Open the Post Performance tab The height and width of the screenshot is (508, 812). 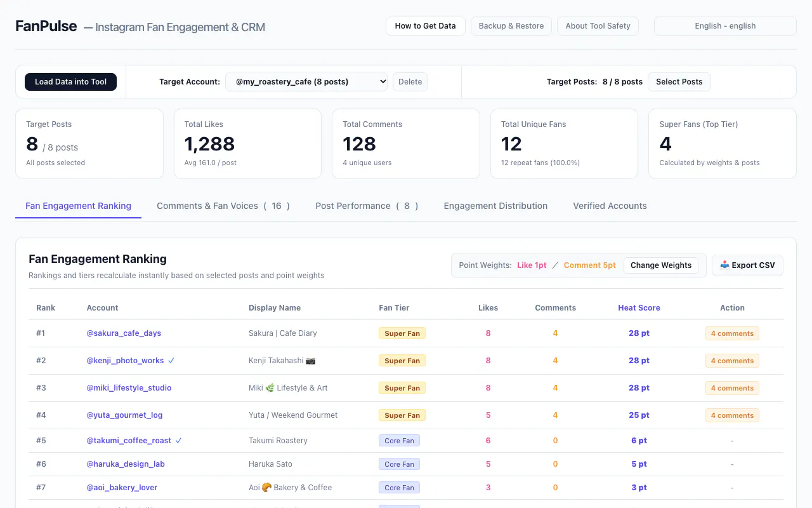pyautogui.click(x=367, y=206)
